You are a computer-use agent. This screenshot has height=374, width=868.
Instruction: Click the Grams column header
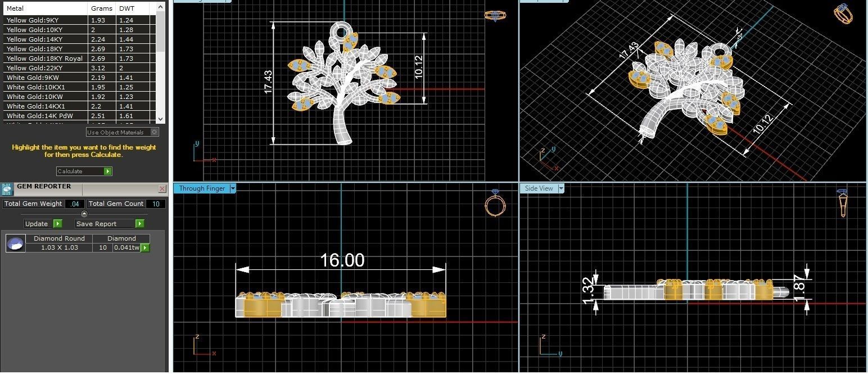[x=102, y=8]
